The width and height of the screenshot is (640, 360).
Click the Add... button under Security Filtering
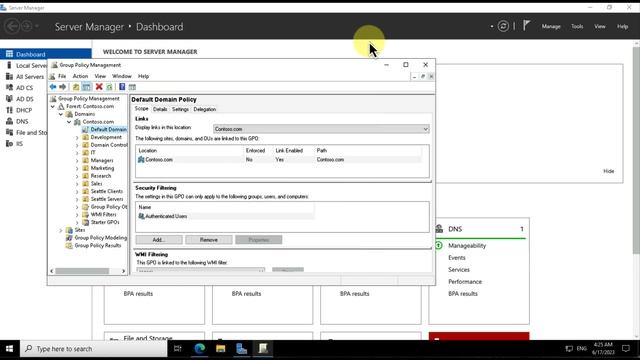click(159, 240)
